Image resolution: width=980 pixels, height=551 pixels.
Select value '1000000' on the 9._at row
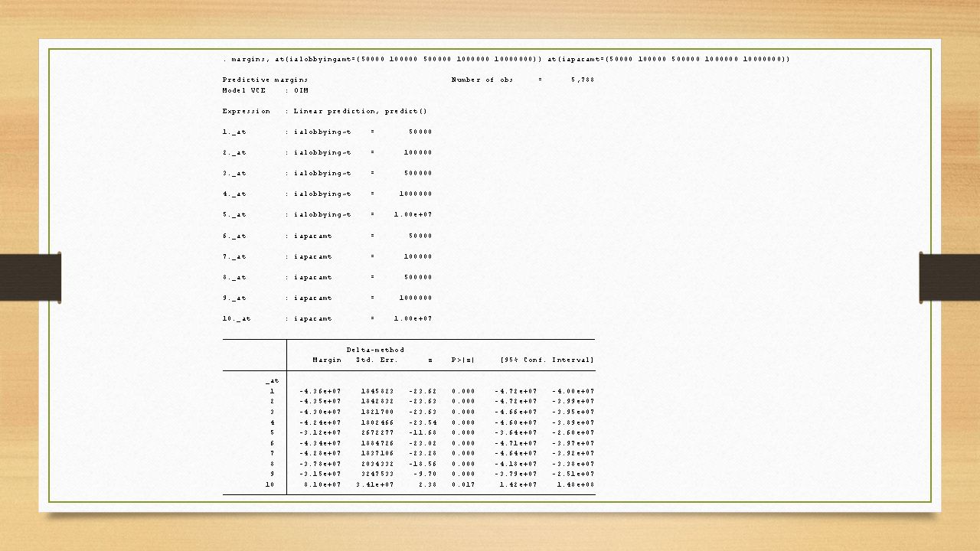coord(416,298)
